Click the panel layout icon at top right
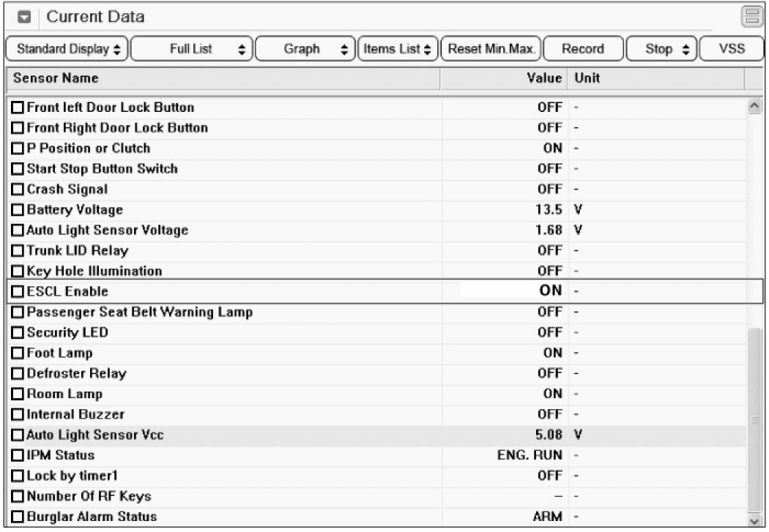Viewport: 769px width, 532px height. 751,16
